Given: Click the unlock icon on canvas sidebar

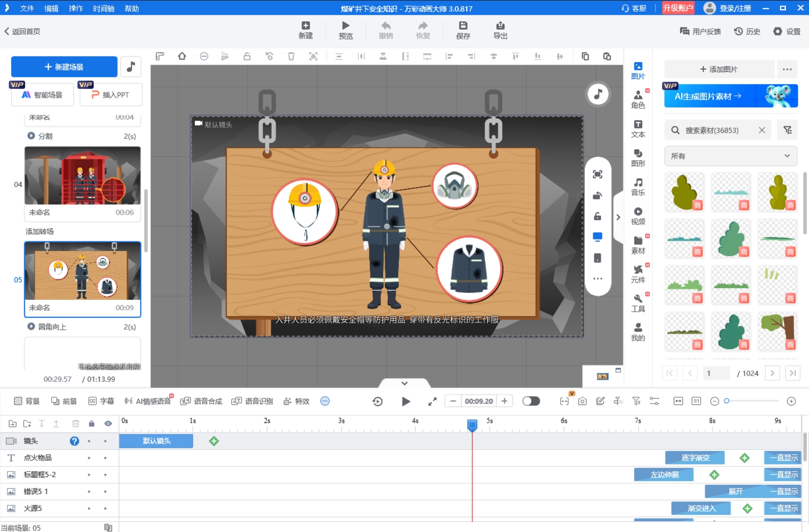Looking at the screenshot, I should coord(598,216).
